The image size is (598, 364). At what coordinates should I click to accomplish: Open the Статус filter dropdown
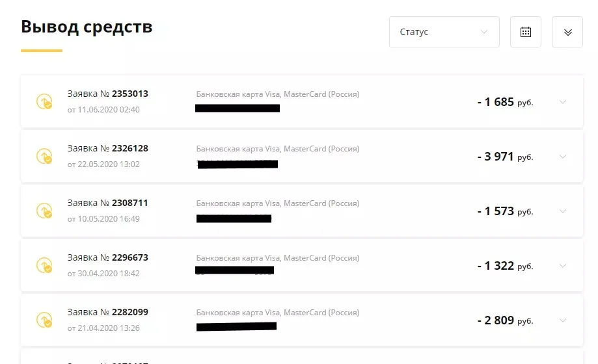[x=444, y=32]
